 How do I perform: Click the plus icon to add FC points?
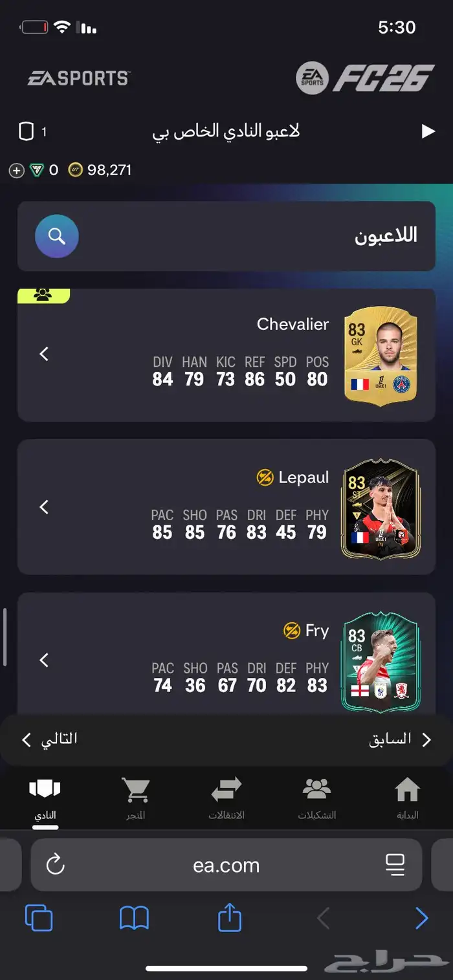[16, 170]
